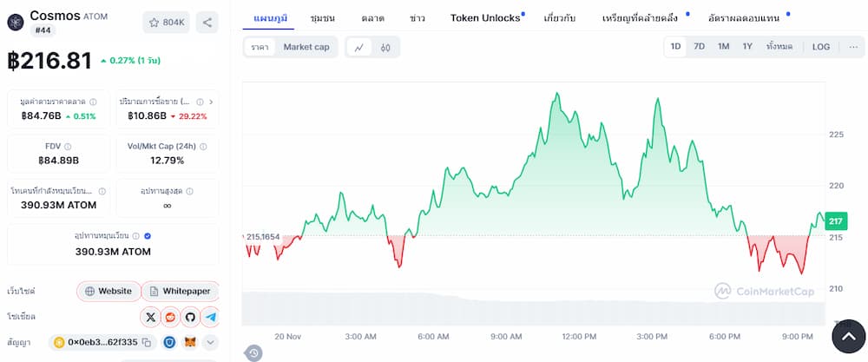Select the Market cap toggle
The height and width of the screenshot is (362, 868).
tap(306, 47)
